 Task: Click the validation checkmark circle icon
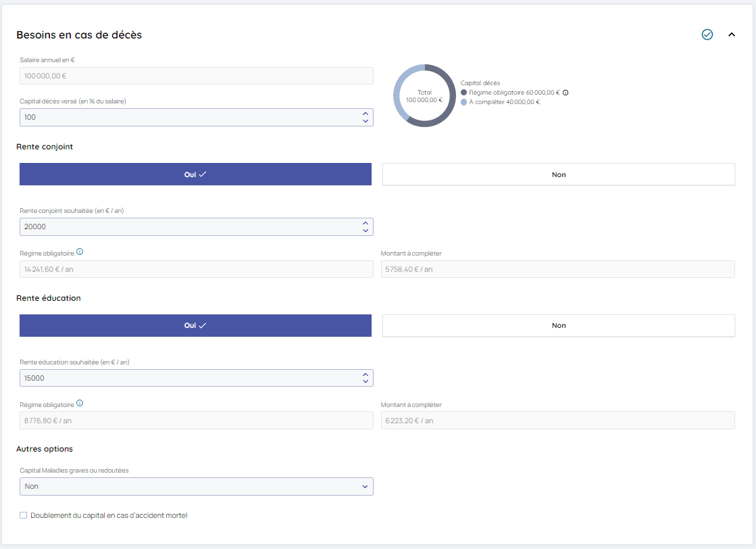(x=707, y=34)
